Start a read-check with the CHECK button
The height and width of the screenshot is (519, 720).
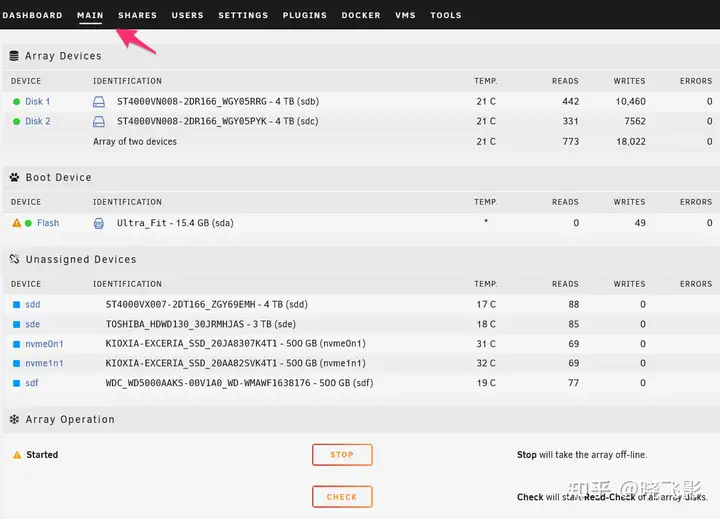point(342,497)
